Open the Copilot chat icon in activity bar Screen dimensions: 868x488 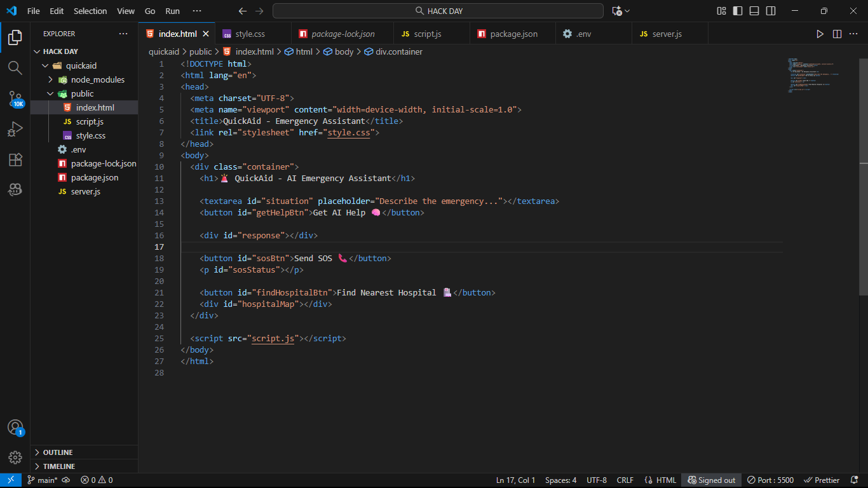(15, 189)
